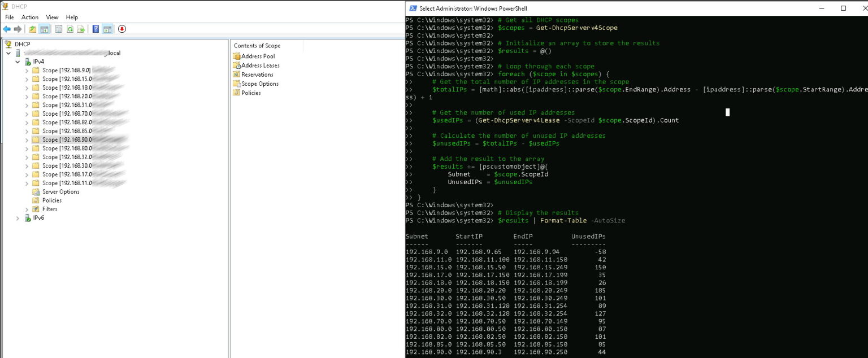
Task: Click the Refresh toolbar icon
Action: [70, 29]
